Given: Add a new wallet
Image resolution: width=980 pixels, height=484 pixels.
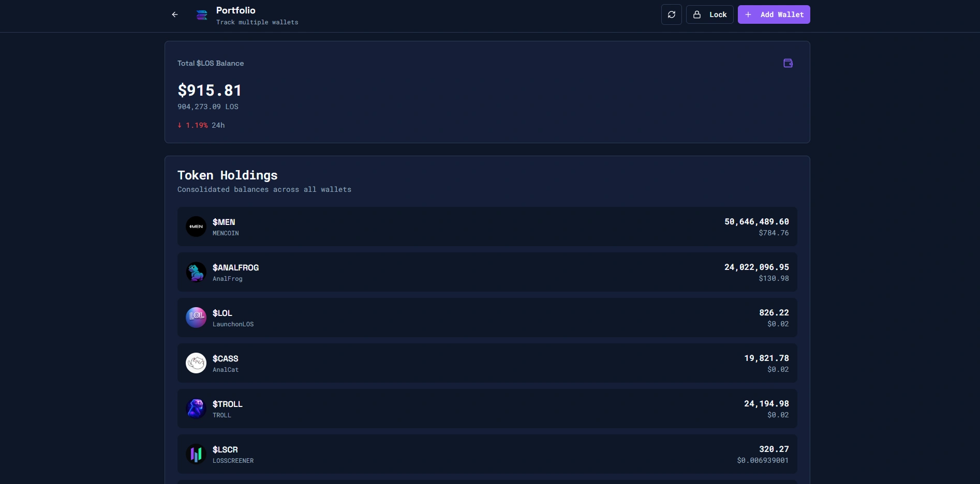Looking at the screenshot, I should click(774, 14).
